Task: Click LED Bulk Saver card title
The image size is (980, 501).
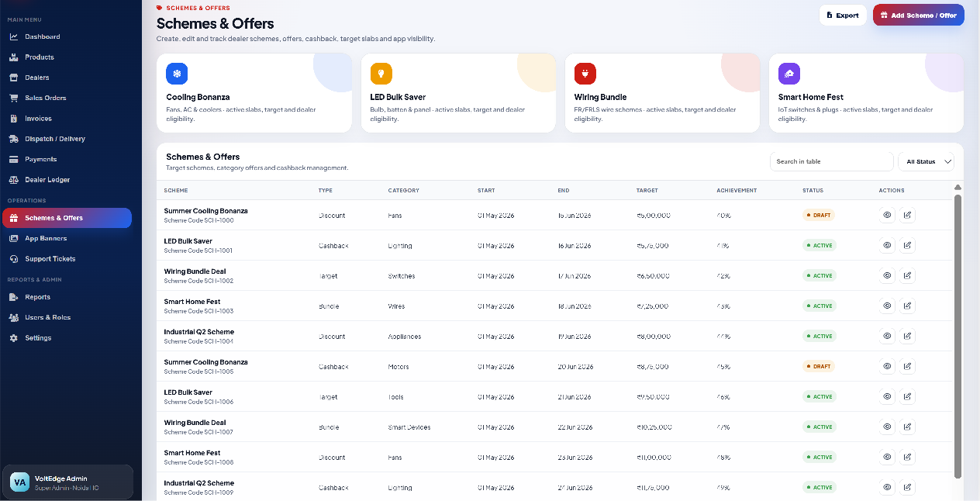Action: [x=399, y=97]
